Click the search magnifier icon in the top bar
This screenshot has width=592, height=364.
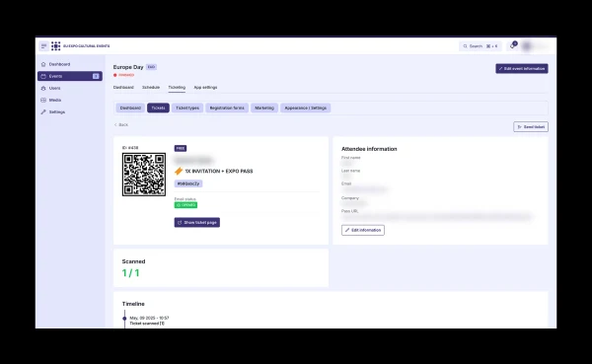tap(465, 46)
